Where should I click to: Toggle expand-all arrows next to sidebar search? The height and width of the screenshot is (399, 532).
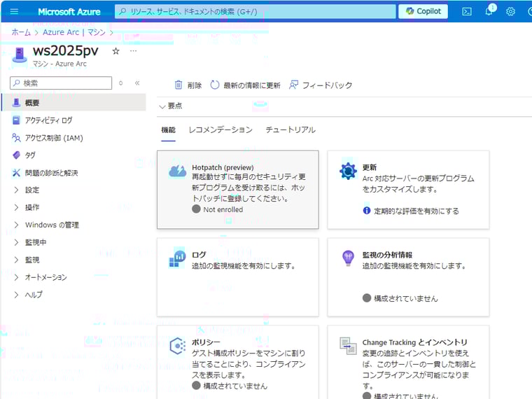point(121,83)
